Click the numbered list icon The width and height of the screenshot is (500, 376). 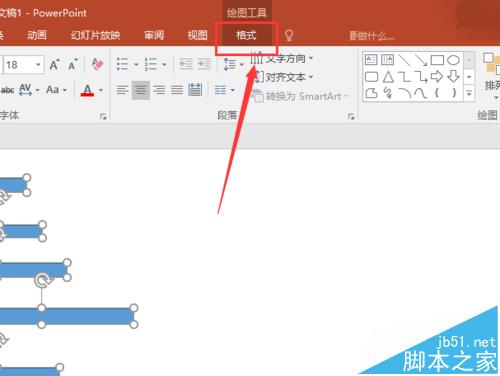click(x=151, y=64)
